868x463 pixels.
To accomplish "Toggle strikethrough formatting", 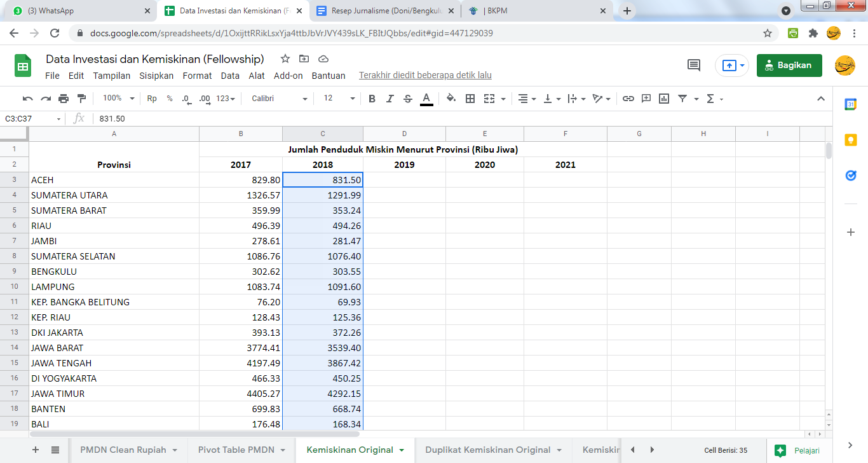I will tap(407, 99).
